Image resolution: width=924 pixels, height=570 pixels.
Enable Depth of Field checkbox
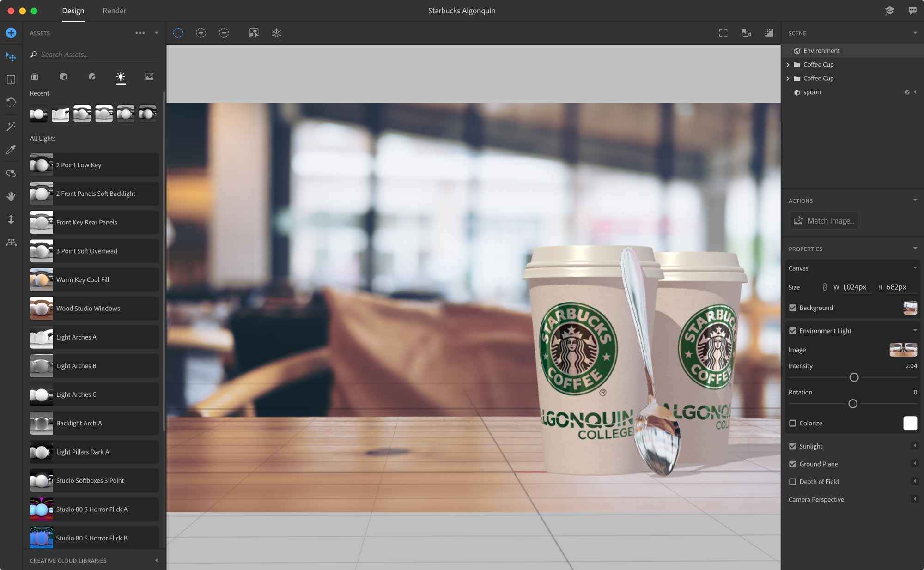(x=792, y=482)
